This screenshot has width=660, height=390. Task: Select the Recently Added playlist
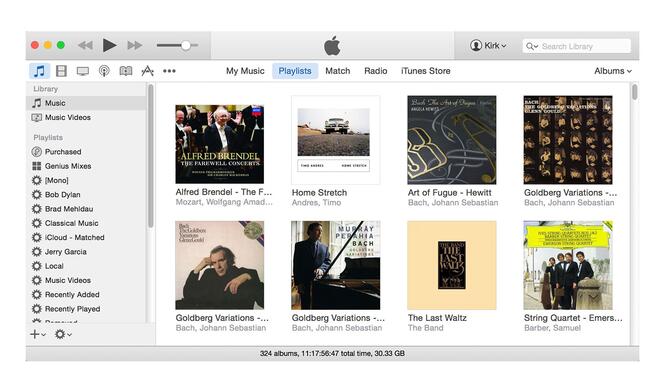point(86,294)
